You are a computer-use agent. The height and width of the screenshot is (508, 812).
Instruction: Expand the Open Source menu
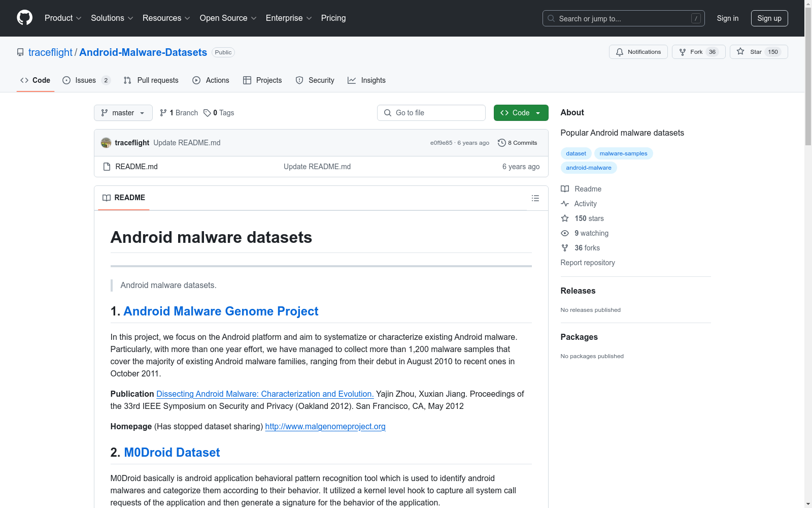click(x=228, y=18)
